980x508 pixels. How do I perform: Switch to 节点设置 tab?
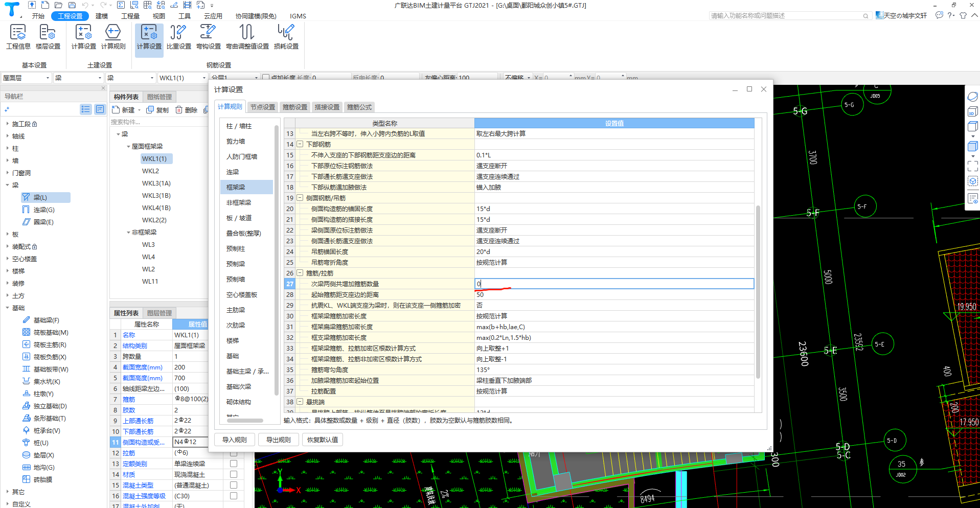click(263, 107)
